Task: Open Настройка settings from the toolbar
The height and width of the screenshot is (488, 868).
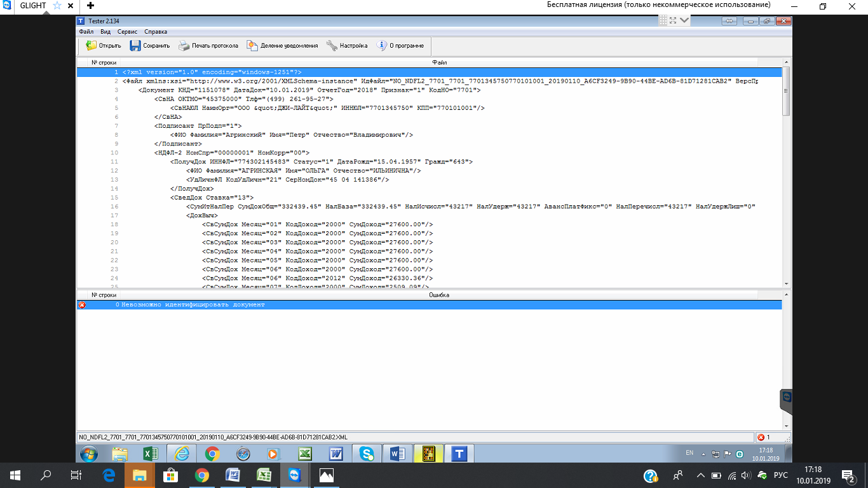Action: point(347,46)
